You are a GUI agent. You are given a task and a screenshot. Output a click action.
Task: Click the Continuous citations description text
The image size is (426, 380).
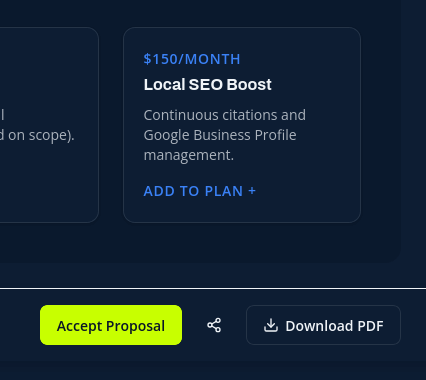coord(225,135)
